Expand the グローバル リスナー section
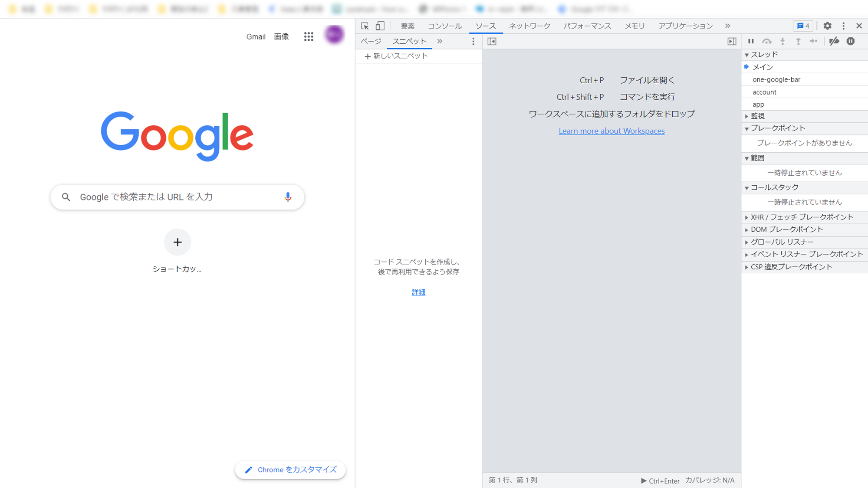The height and width of the screenshot is (488, 868). tap(805, 242)
